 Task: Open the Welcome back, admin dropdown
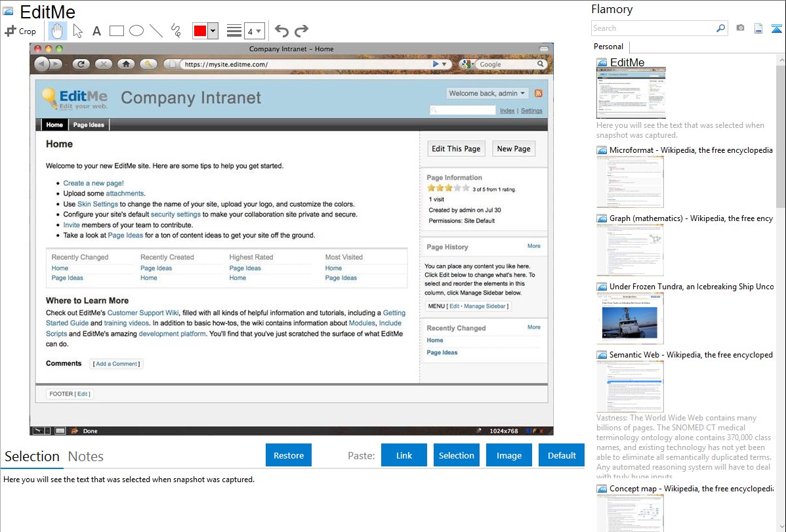487,93
